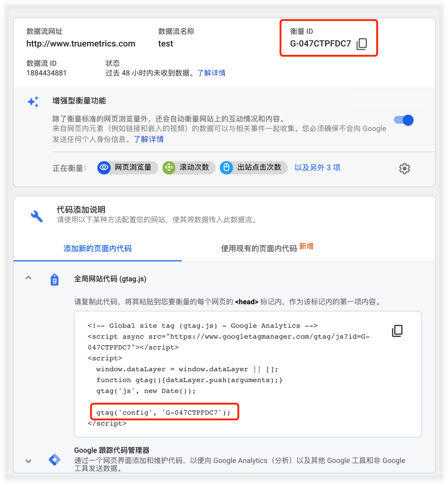Open enhanced measurement settings gear
The width and height of the screenshot is (448, 485).
(404, 168)
